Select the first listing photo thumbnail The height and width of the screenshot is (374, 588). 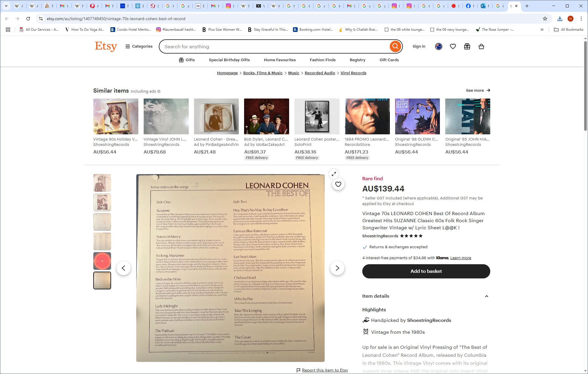(102, 183)
